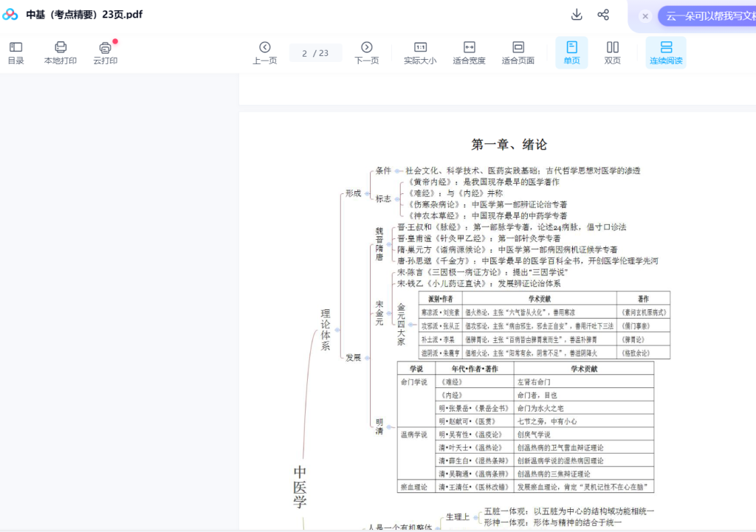Switch to 双页 two-page view mode
Viewport: 756px width, 532px height.
pyautogui.click(x=611, y=52)
